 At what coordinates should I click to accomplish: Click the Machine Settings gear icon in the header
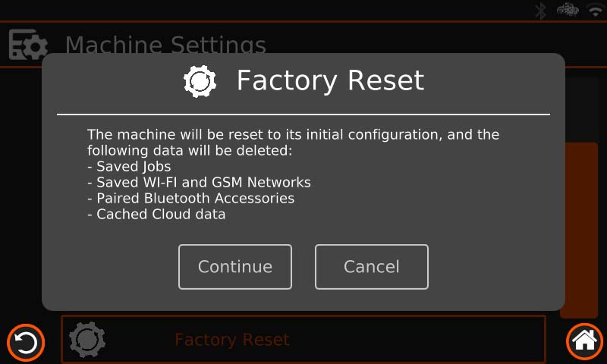coord(28,45)
